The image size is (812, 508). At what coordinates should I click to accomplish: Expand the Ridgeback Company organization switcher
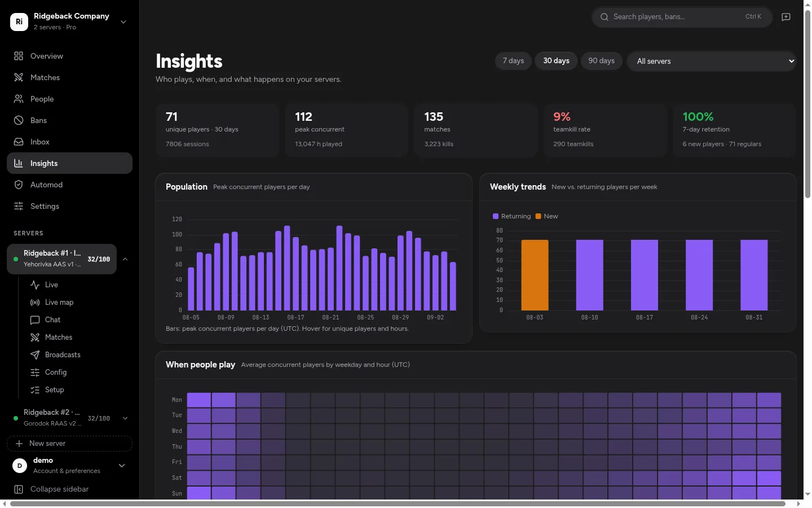click(x=123, y=22)
